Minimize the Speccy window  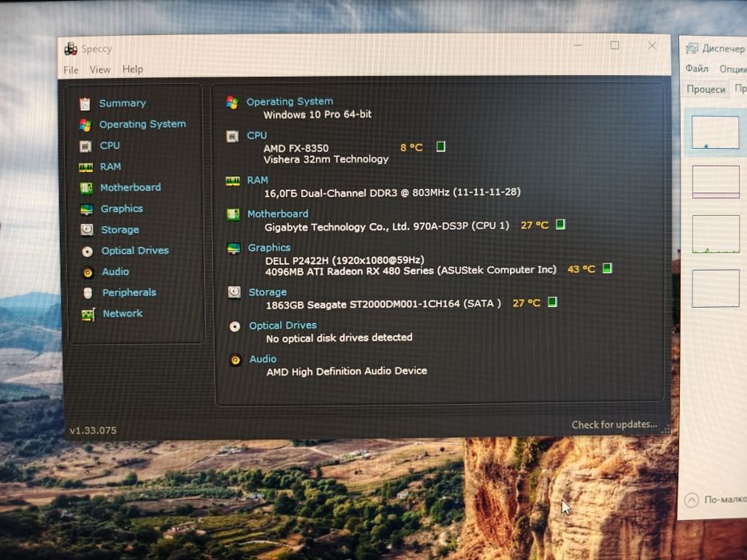577,46
